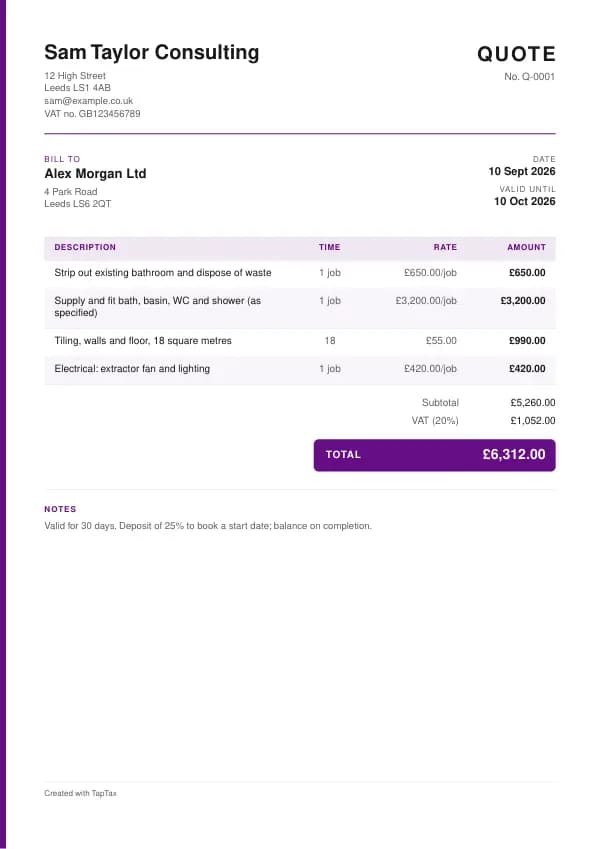Click the TIME column header
The height and width of the screenshot is (849, 600).
pyautogui.click(x=329, y=247)
